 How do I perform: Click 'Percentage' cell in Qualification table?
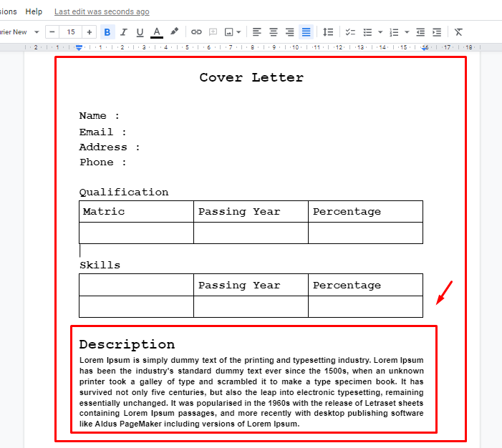coord(366,212)
